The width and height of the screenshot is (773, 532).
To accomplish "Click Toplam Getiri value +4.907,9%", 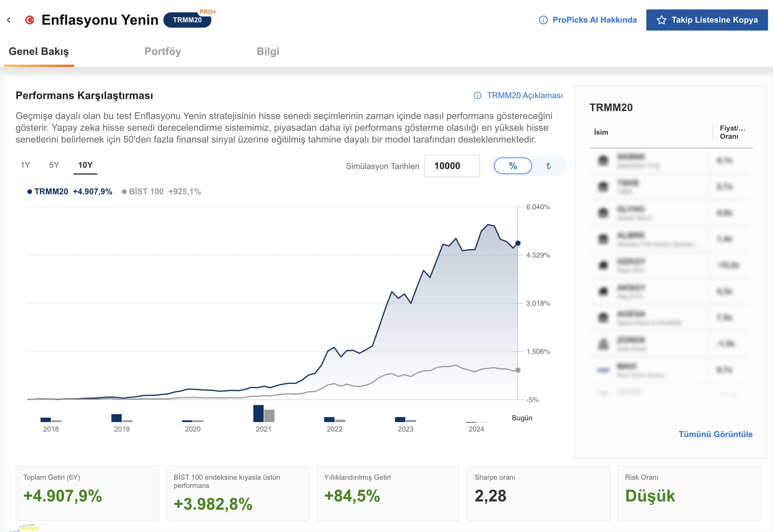I will (63, 496).
